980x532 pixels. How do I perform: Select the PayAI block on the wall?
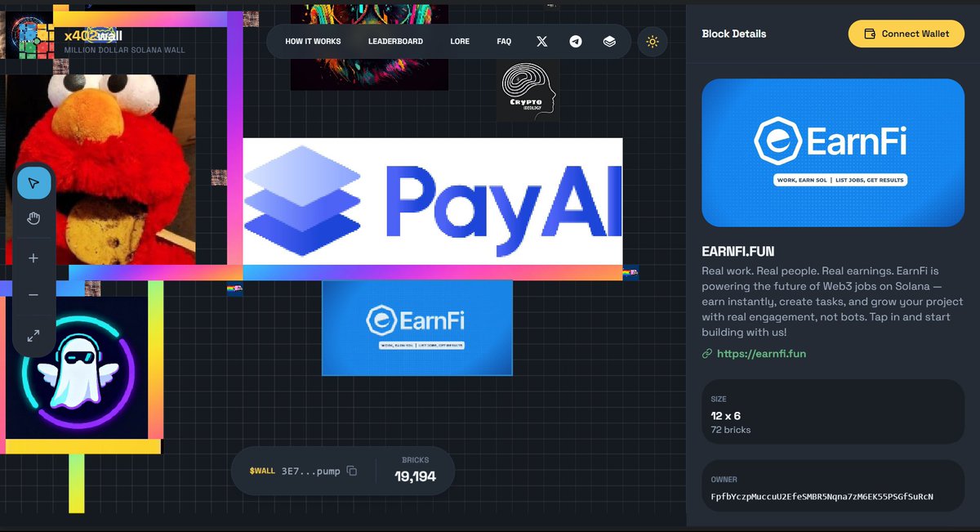point(433,201)
